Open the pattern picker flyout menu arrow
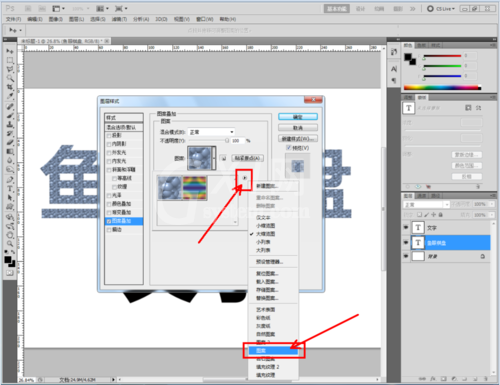 click(245, 178)
